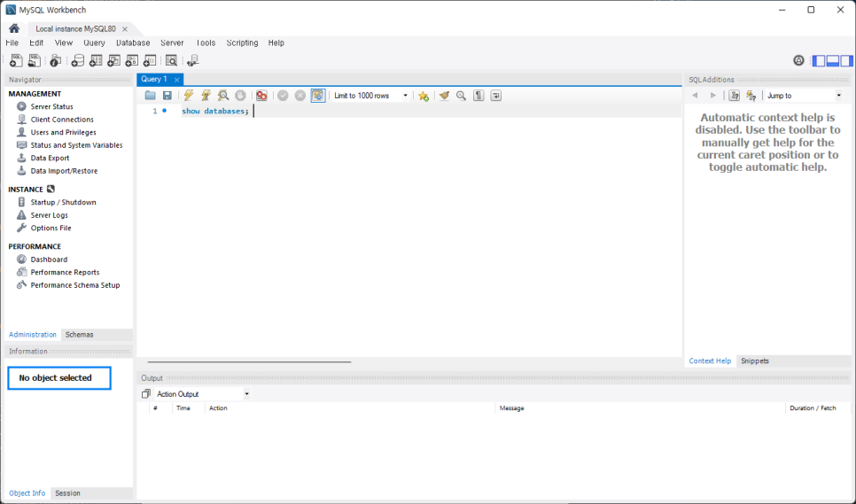The width and height of the screenshot is (856, 504).
Task: Open Performance Schema Setup
Action: coord(74,284)
